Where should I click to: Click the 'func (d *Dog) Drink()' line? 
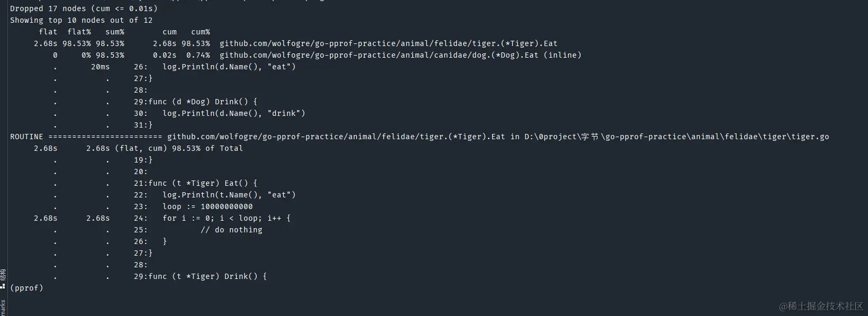pyautogui.click(x=203, y=102)
